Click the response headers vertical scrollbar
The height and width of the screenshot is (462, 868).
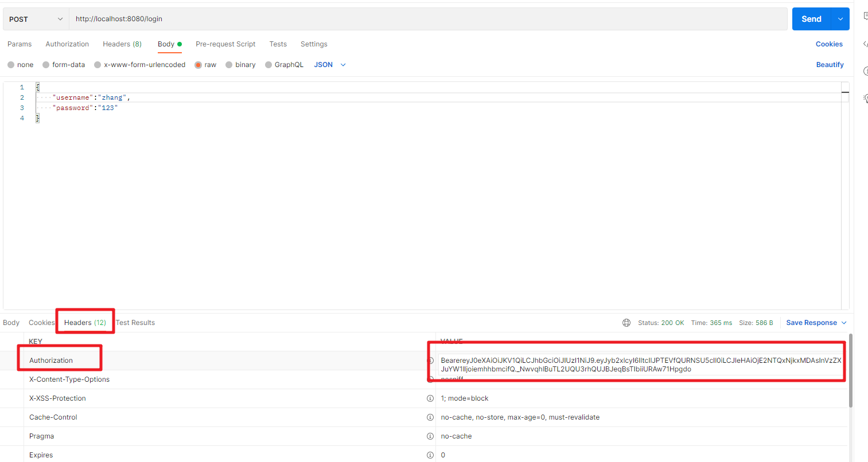click(x=850, y=370)
